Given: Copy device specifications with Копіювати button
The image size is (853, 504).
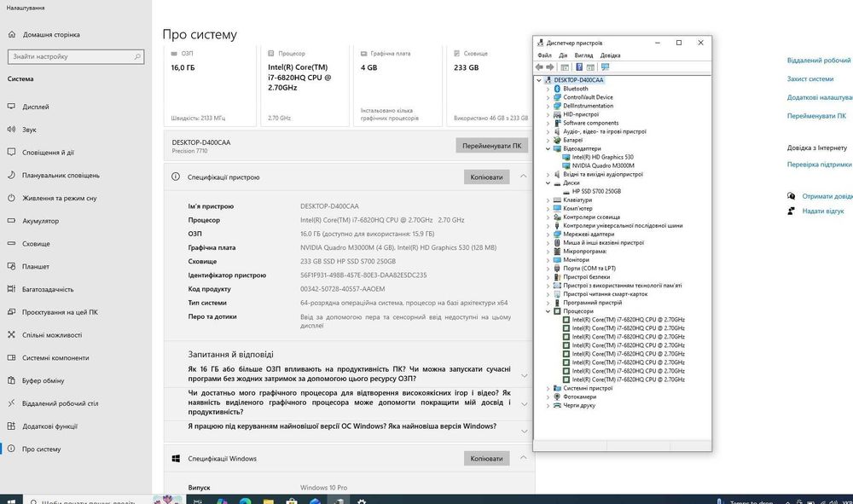Looking at the screenshot, I should [x=486, y=177].
